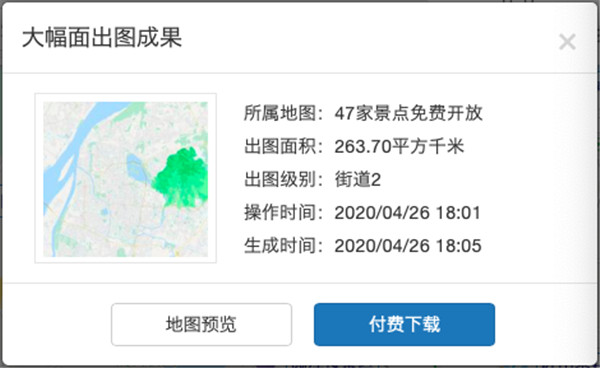The width and height of the screenshot is (600, 368).
Task: Select the 生成时间 label
Action: pos(280,246)
